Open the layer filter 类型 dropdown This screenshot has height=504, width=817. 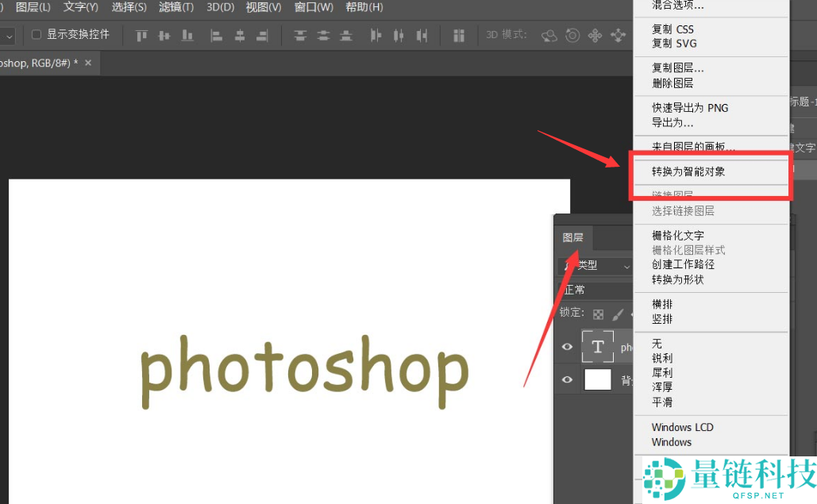597,266
